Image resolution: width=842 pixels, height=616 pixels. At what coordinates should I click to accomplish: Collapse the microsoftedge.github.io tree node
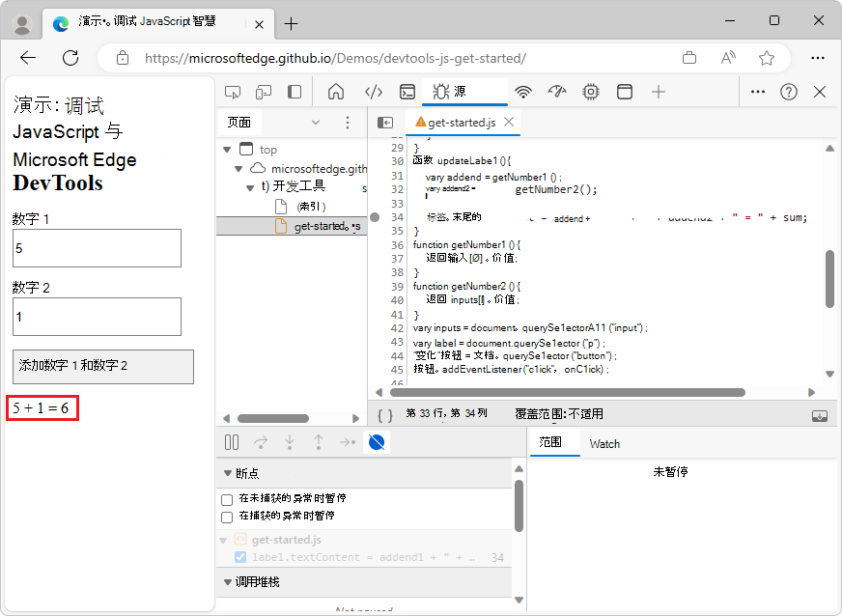(x=239, y=169)
